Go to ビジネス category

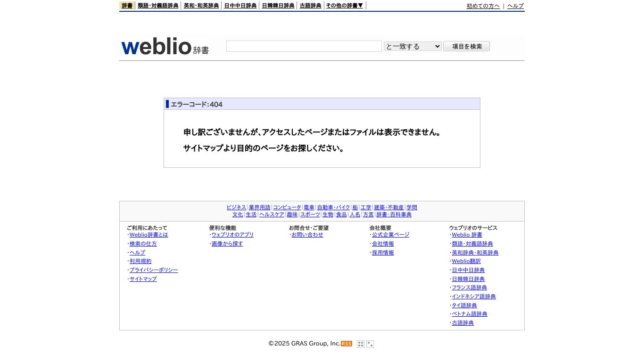[236, 207]
